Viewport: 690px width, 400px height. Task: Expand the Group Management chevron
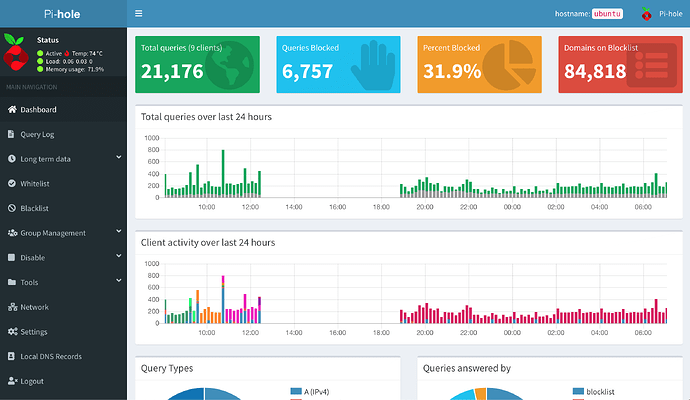click(118, 231)
